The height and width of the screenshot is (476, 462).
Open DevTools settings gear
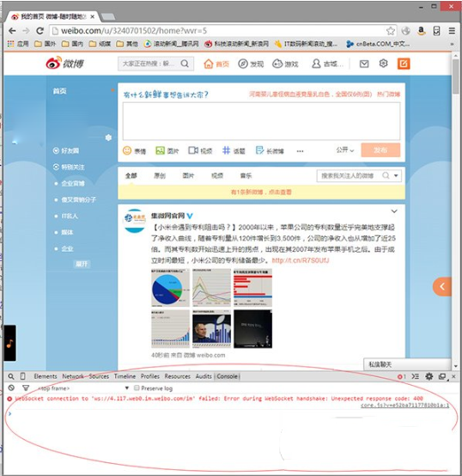[x=429, y=376]
